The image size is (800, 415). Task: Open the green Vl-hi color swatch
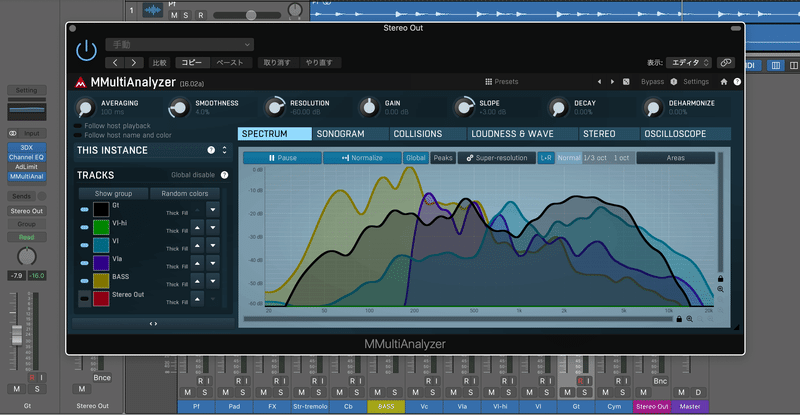[101, 227]
